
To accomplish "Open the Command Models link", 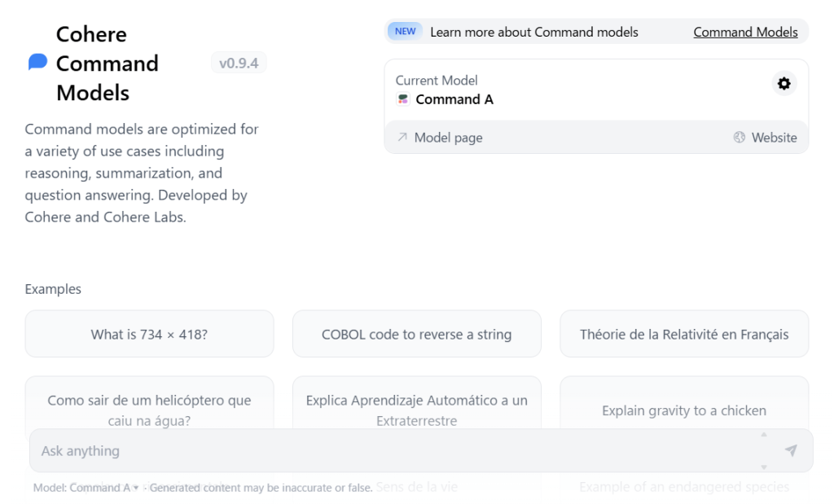I will click(x=745, y=32).
